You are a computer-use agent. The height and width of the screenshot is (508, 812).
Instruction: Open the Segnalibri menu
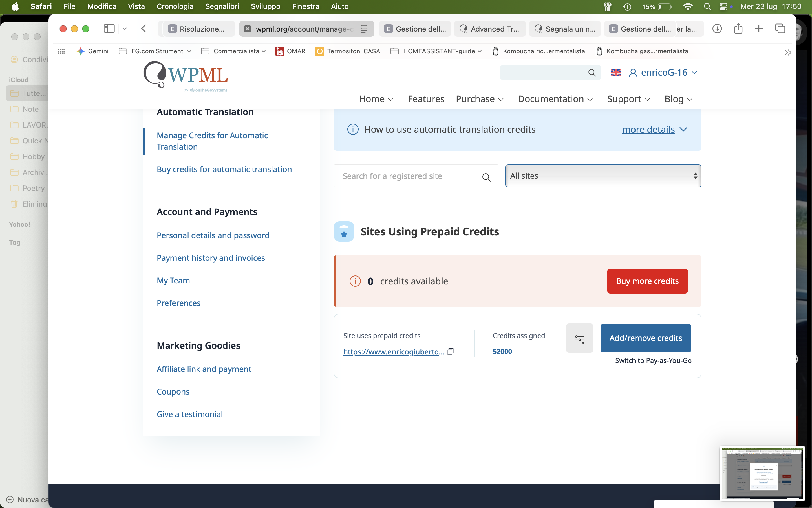pos(222,6)
